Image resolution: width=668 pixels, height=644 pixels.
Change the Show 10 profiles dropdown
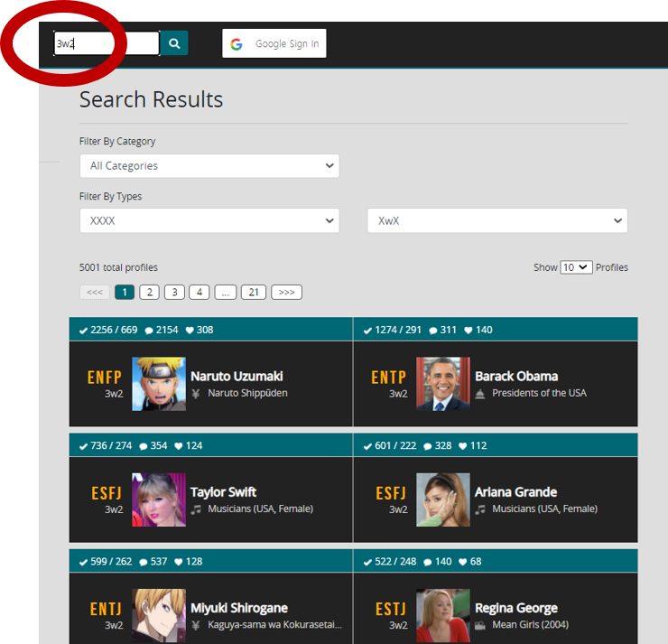click(x=576, y=267)
